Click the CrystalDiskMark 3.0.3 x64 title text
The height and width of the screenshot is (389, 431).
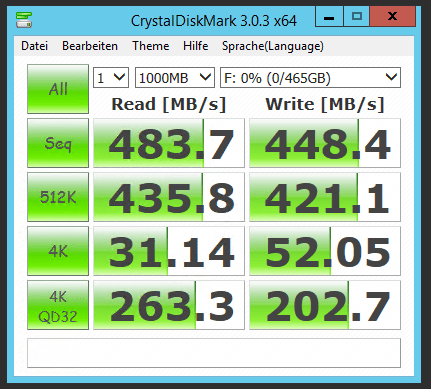tap(214, 21)
